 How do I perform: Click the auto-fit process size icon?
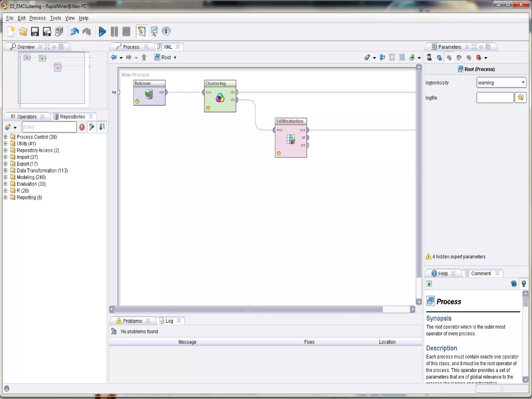[392, 57]
